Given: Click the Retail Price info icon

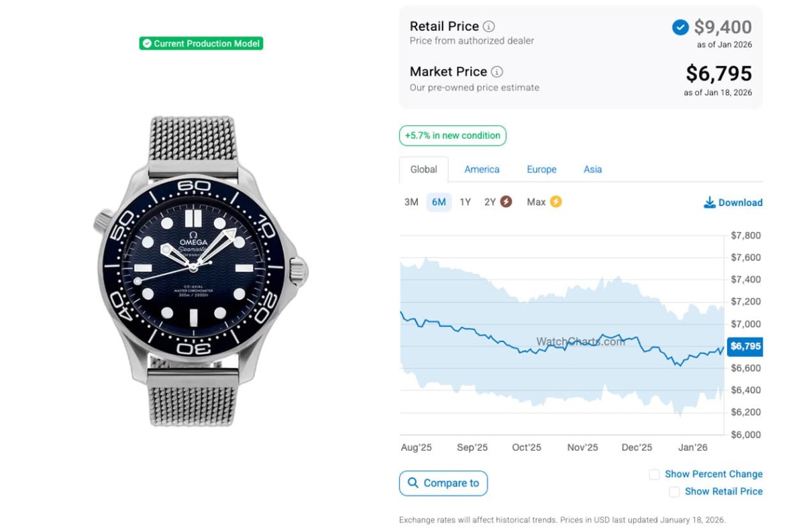Looking at the screenshot, I should (489, 27).
